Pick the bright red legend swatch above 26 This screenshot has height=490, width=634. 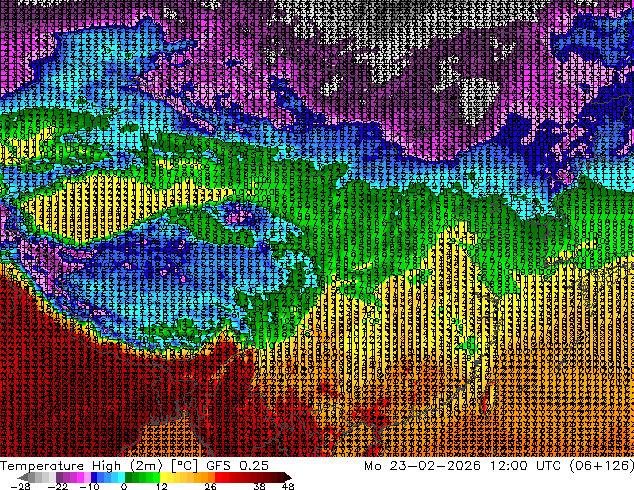coord(218,477)
